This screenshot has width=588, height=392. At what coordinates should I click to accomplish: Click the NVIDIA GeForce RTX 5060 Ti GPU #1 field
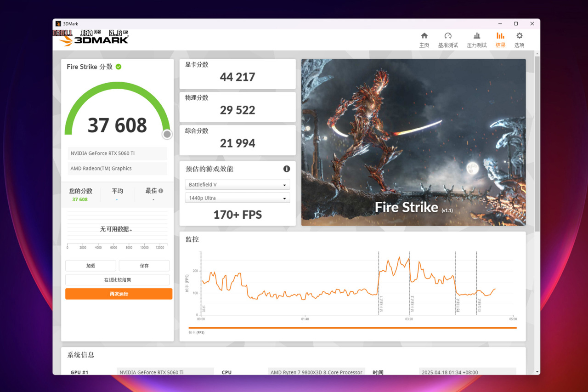click(165, 372)
